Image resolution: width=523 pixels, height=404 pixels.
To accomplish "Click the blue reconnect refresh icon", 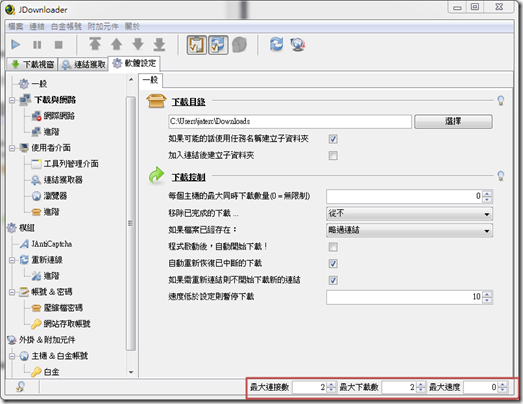I will (276, 44).
